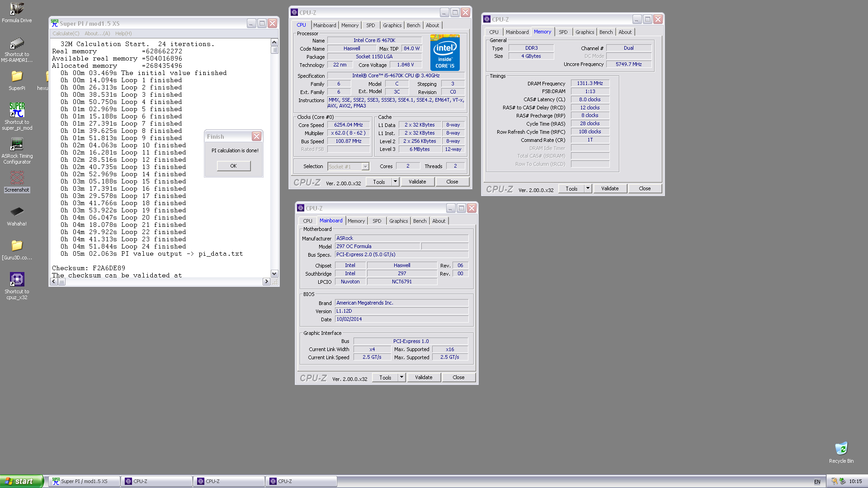Image resolution: width=868 pixels, height=488 pixels.
Task: Open the Wahaha! desktop icon
Action: pyautogui.click(x=17, y=211)
